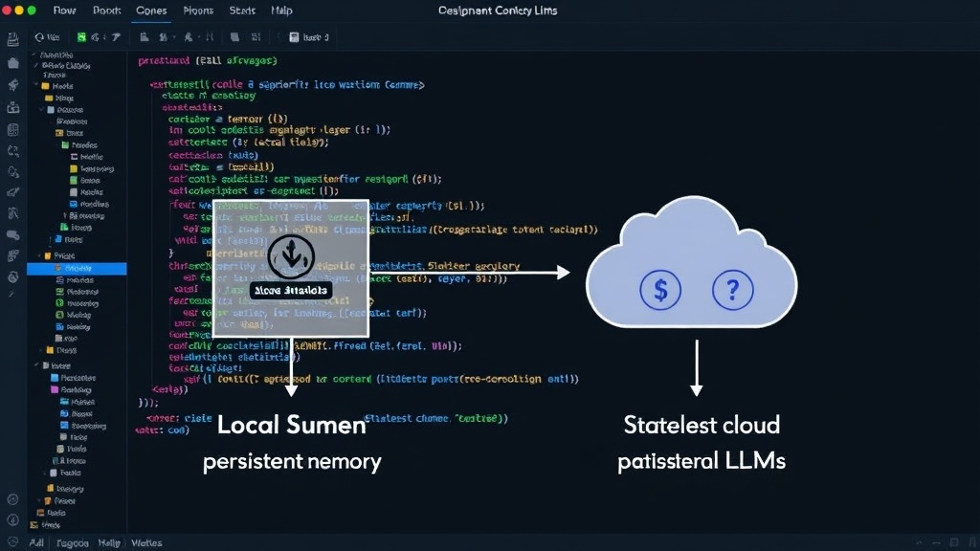
Task: Open the Row menu
Action: tap(64, 11)
